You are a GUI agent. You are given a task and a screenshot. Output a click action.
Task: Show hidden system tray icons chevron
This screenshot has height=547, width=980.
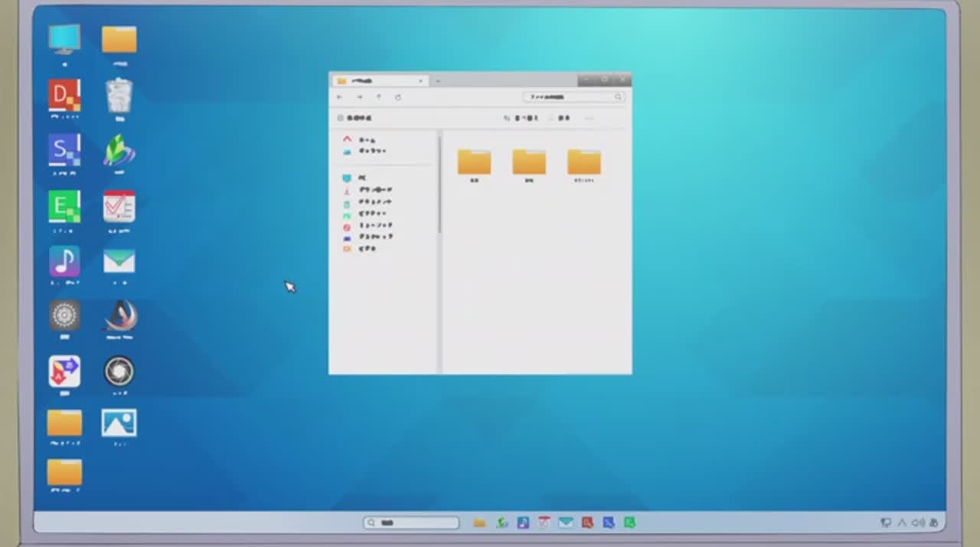(x=902, y=523)
